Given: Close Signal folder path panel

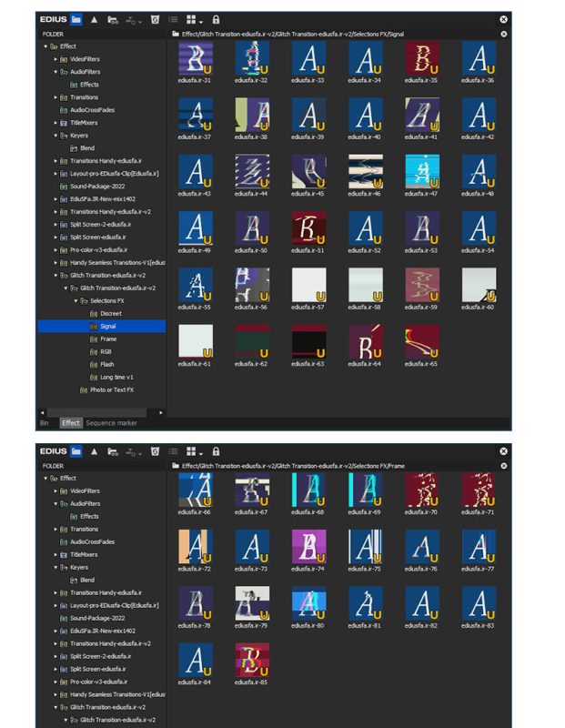Looking at the screenshot, I should (504, 34).
